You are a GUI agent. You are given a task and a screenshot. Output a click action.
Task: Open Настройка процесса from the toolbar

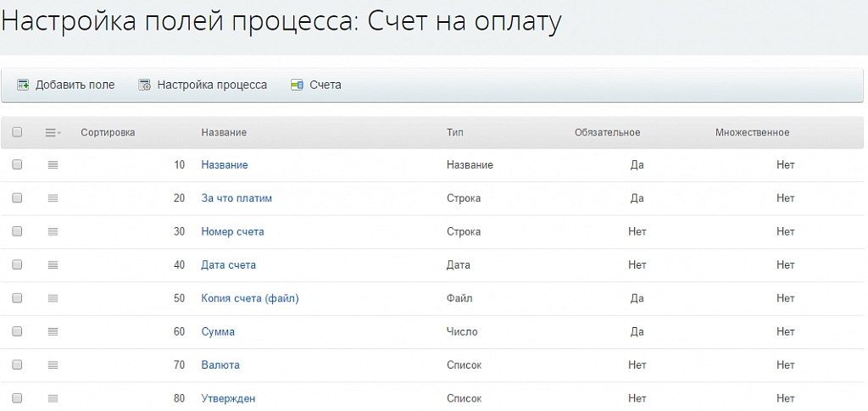point(203,86)
